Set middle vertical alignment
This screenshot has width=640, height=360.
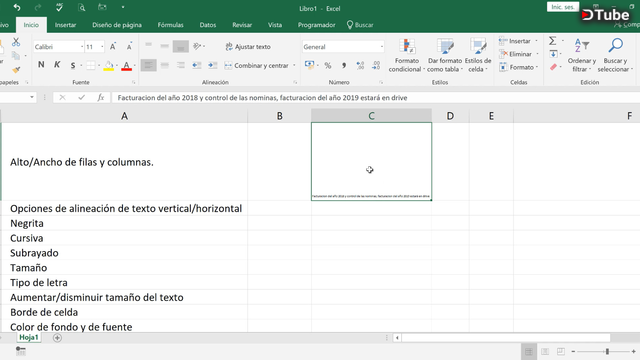click(x=164, y=46)
